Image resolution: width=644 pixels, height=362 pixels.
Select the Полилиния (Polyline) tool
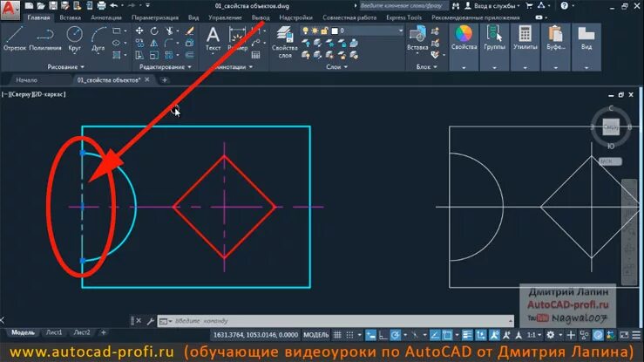coord(45,38)
